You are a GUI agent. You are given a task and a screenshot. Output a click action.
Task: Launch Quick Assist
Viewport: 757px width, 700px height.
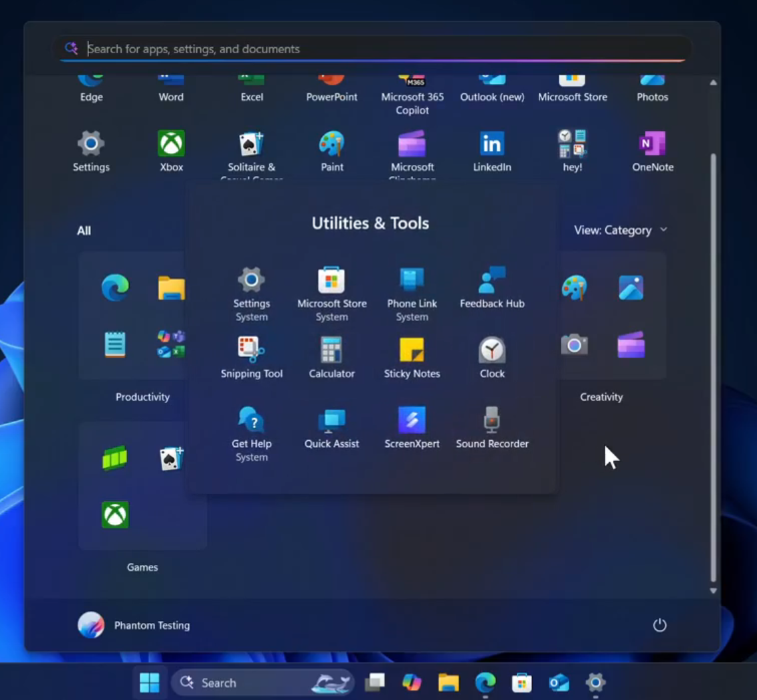[x=331, y=427]
